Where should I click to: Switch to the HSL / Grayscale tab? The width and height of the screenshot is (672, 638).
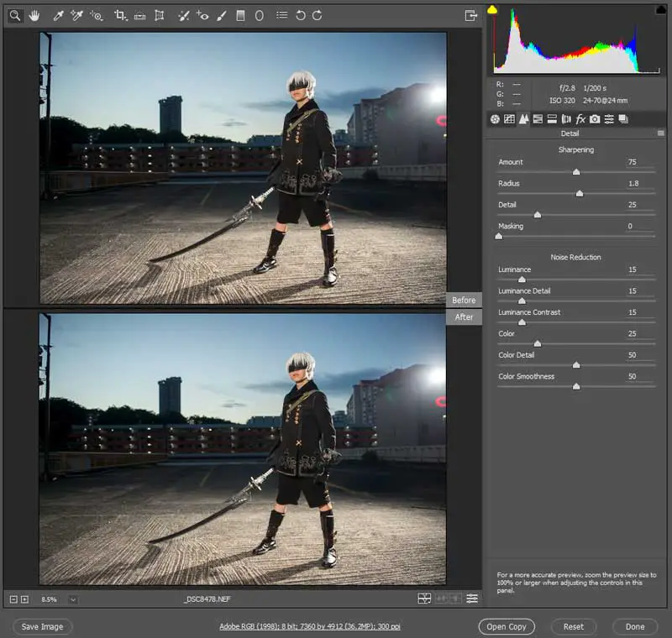[538, 119]
